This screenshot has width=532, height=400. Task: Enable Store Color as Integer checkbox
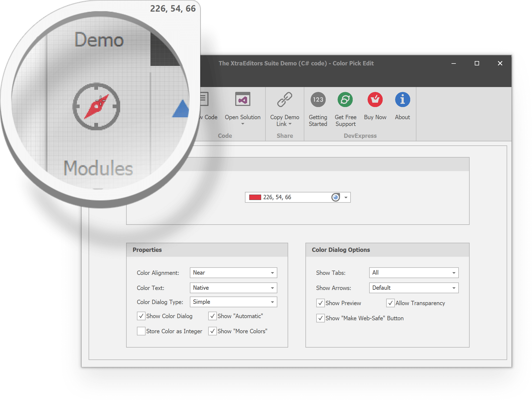pos(140,332)
